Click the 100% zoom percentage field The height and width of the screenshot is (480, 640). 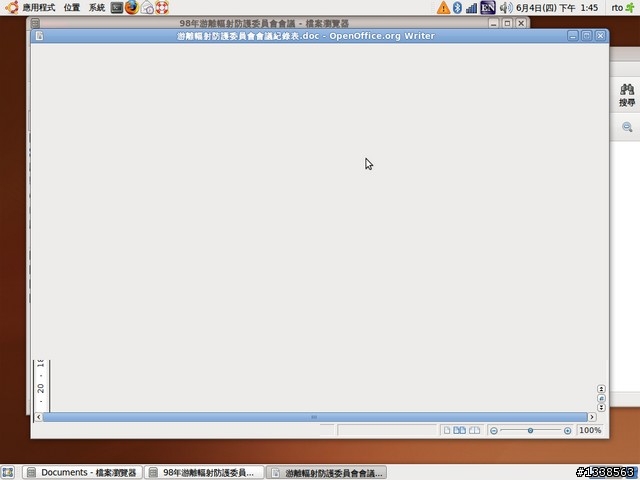pos(590,430)
